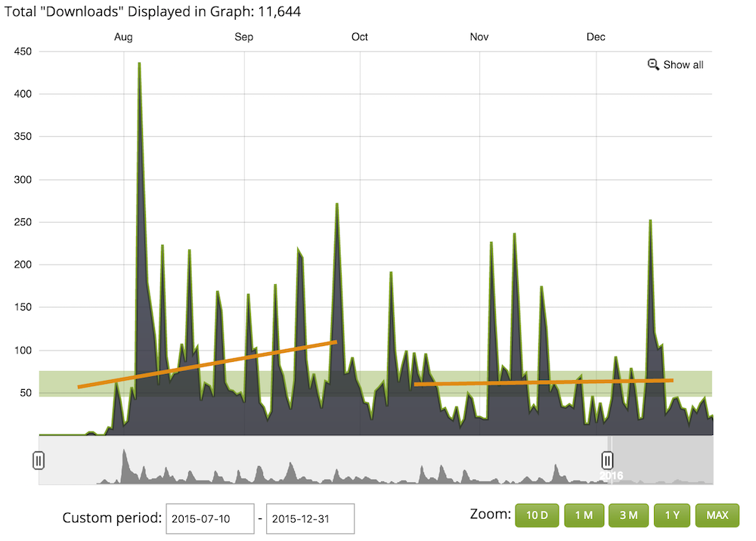Click the tallest early-August peak in the chart

pos(139,63)
